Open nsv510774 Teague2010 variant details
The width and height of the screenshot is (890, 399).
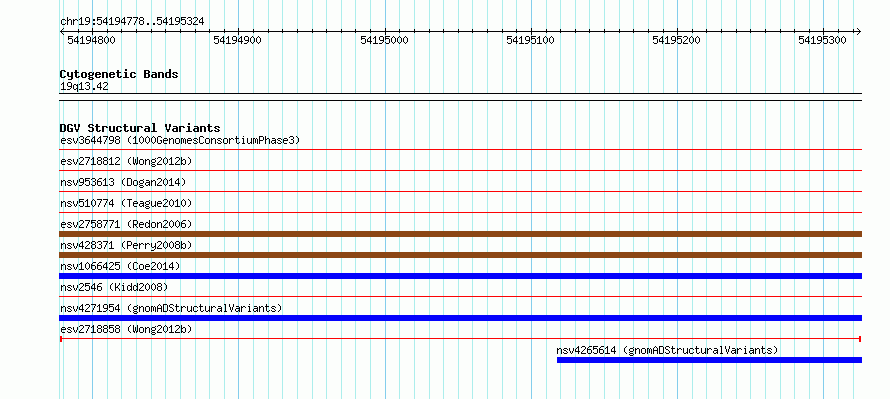pos(126,203)
